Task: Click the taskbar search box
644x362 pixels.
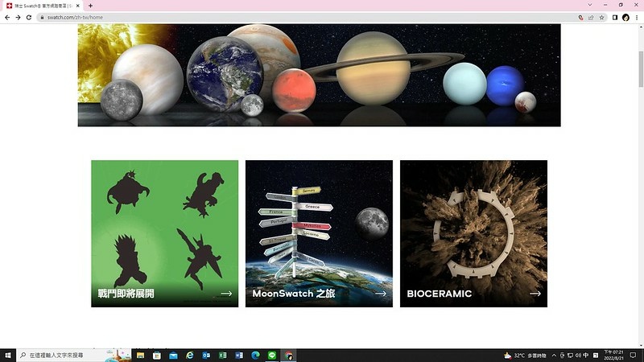Action: coord(74,355)
